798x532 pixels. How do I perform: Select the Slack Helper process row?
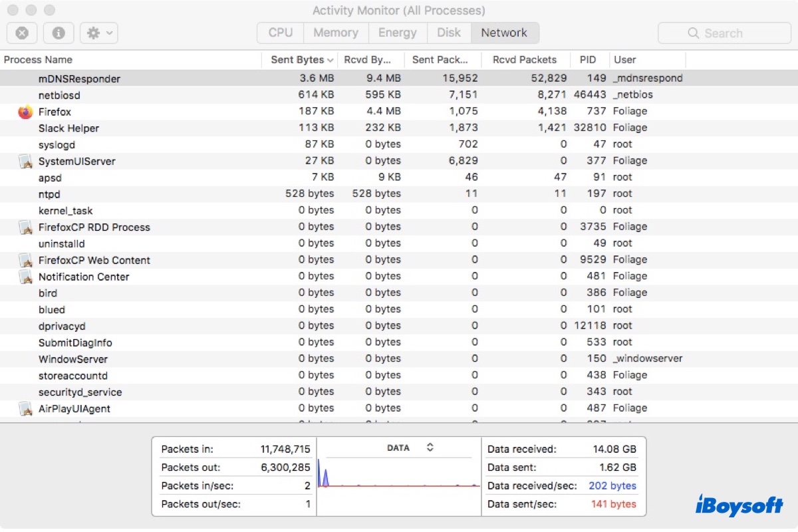68,128
